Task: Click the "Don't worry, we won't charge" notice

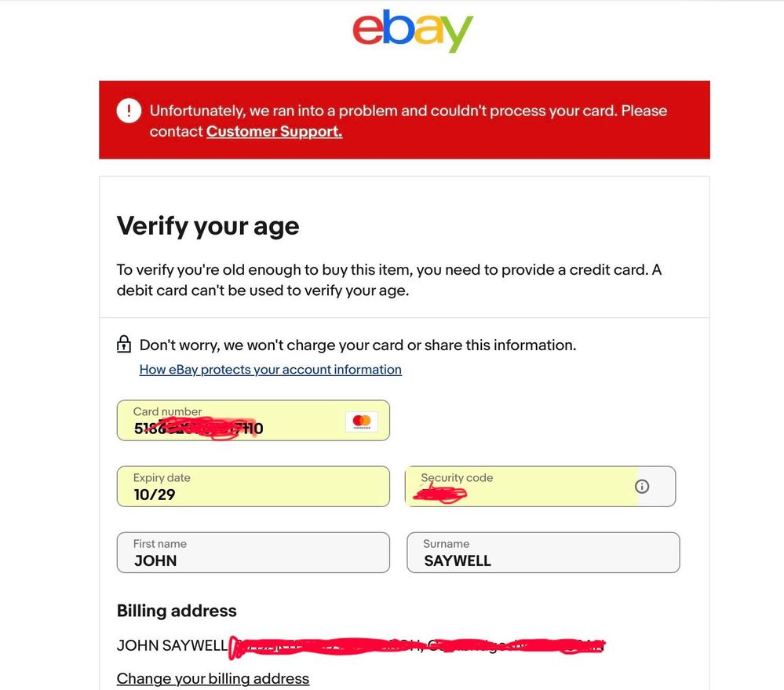Action: [x=357, y=345]
